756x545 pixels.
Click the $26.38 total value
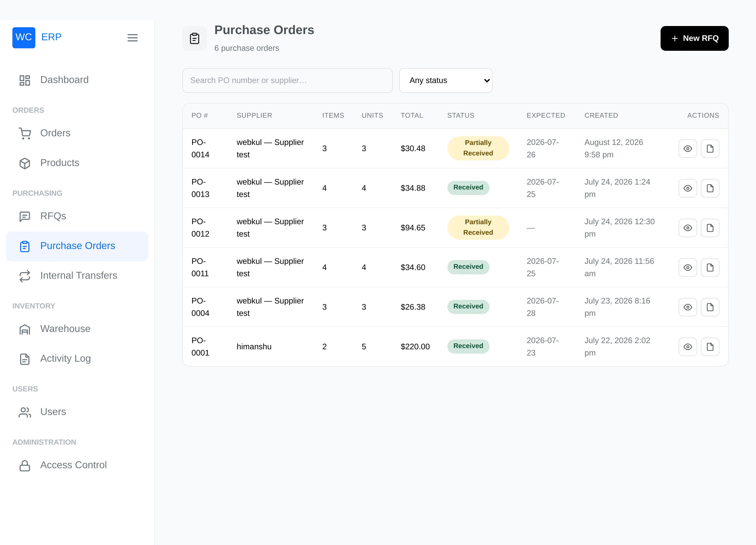(x=413, y=307)
